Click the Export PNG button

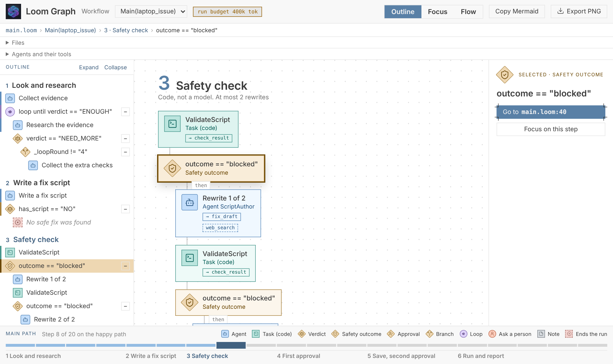pyautogui.click(x=579, y=11)
